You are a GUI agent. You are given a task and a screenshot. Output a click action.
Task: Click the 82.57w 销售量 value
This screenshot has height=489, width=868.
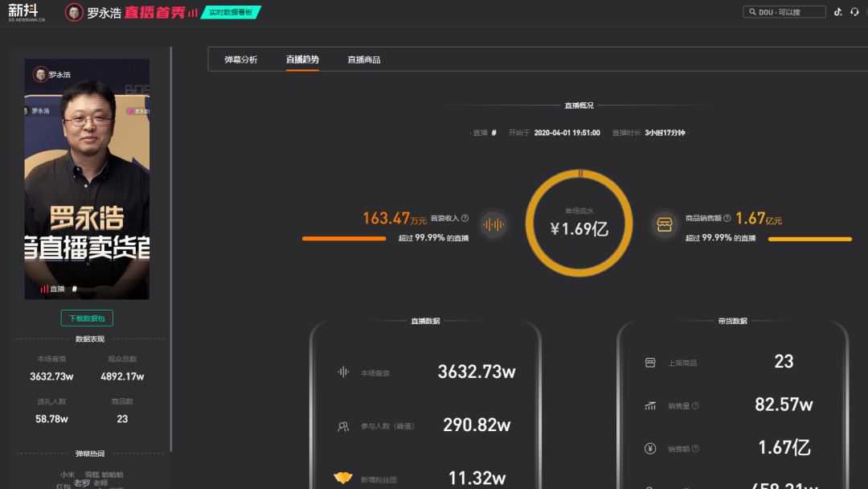tap(784, 405)
